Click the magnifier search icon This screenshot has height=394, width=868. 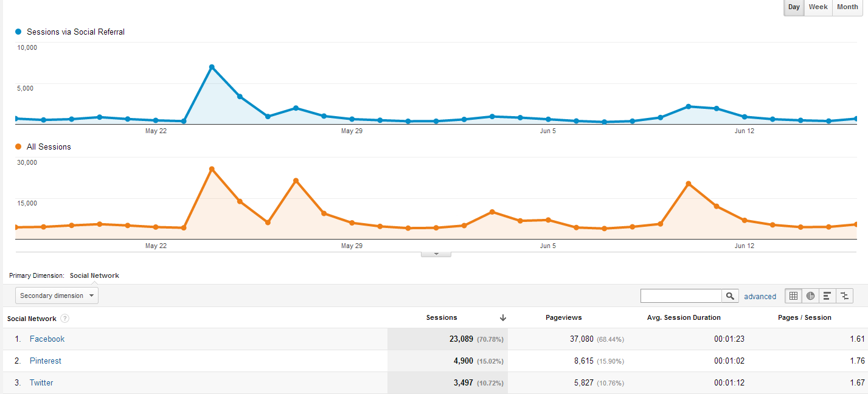point(730,296)
